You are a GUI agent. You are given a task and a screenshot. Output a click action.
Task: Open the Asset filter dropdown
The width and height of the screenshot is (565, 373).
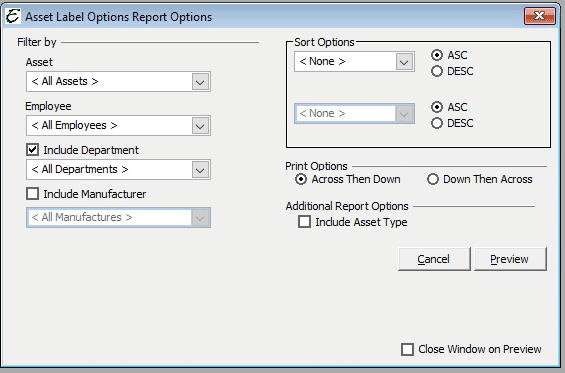[x=118, y=81]
